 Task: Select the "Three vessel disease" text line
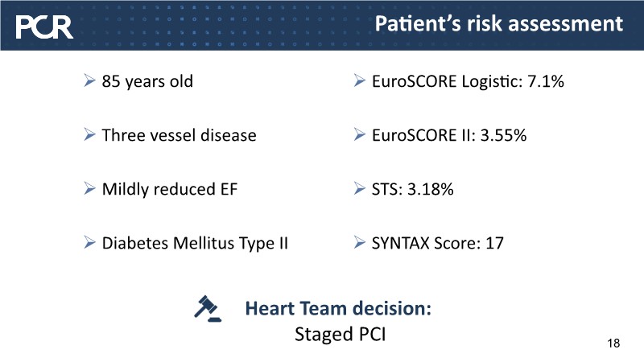tap(179, 135)
